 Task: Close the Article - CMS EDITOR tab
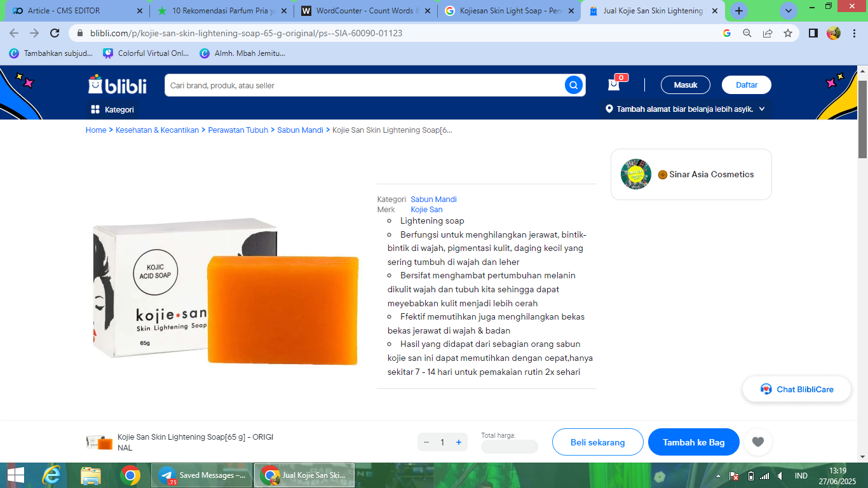140,11
